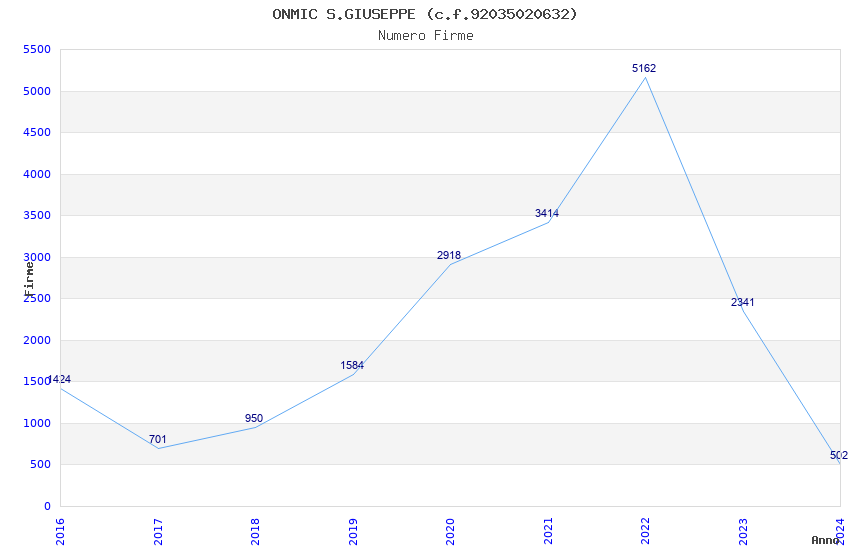This screenshot has height=550, width=850.
Task: Click x-axis year 2016
Action: click(x=60, y=532)
